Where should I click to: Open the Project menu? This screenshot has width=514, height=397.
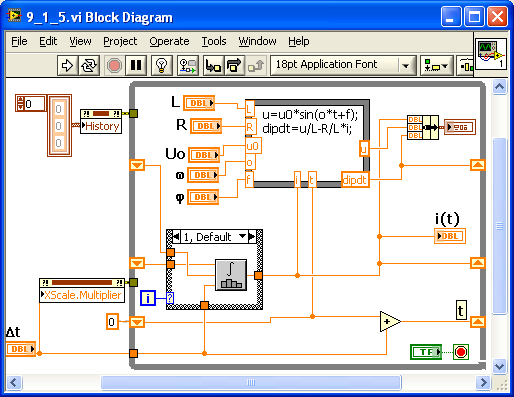point(120,41)
